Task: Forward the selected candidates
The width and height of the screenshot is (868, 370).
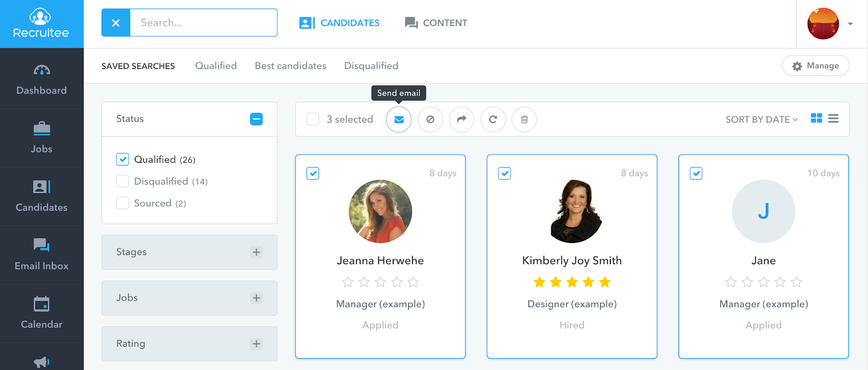Action: click(x=462, y=119)
